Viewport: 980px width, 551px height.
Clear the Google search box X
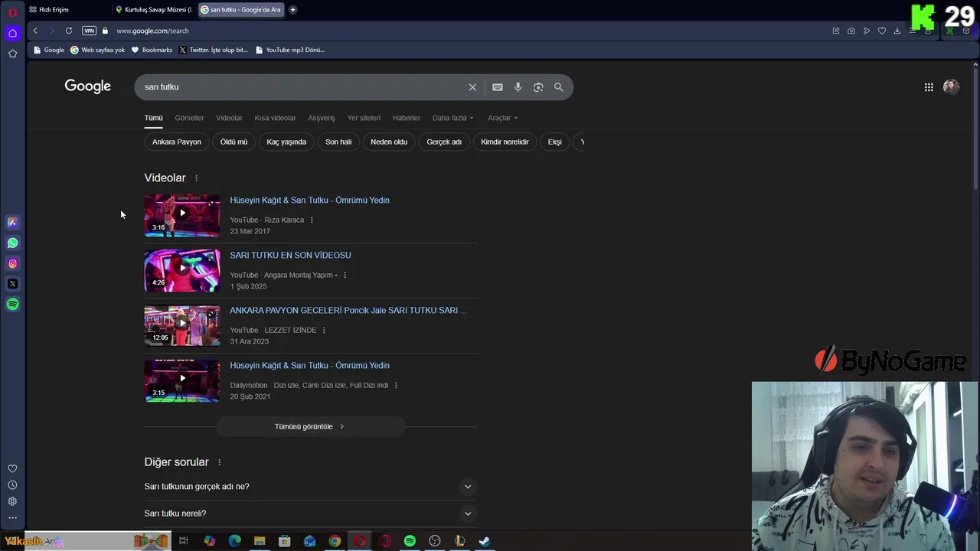(472, 87)
